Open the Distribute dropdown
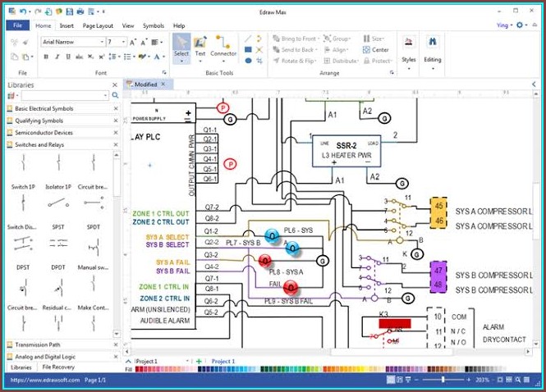Screen dimensions: 546x392 point(342,61)
